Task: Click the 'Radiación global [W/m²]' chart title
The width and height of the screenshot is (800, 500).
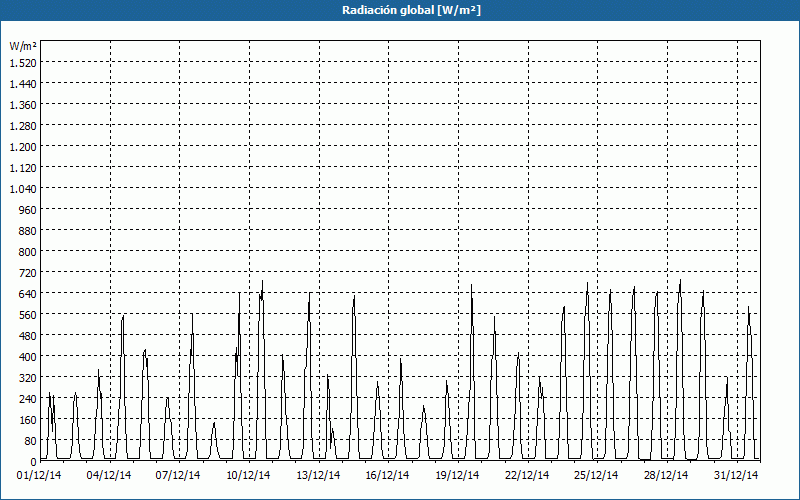Action: pos(400,10)
